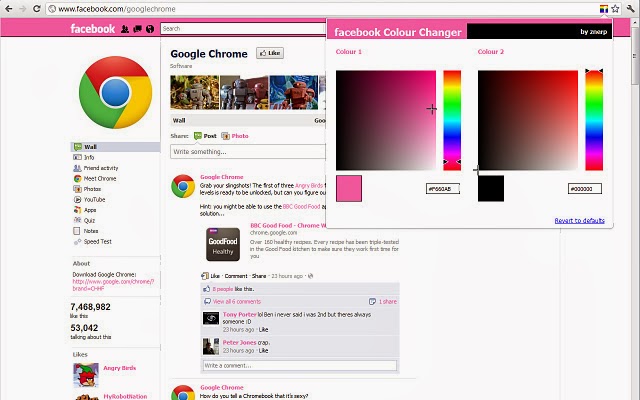Open the GoodFood Healthy thumbnail
Screen dimensions: 640x400
(x=223, y=244)
